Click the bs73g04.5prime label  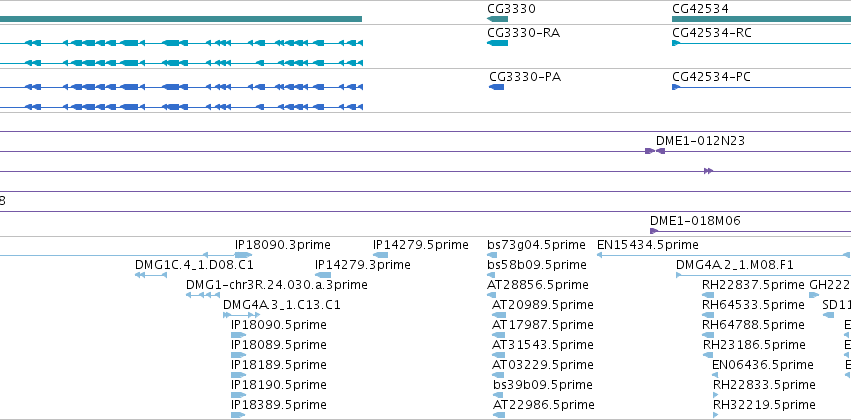pyautogui.click(x=536, y=245)
